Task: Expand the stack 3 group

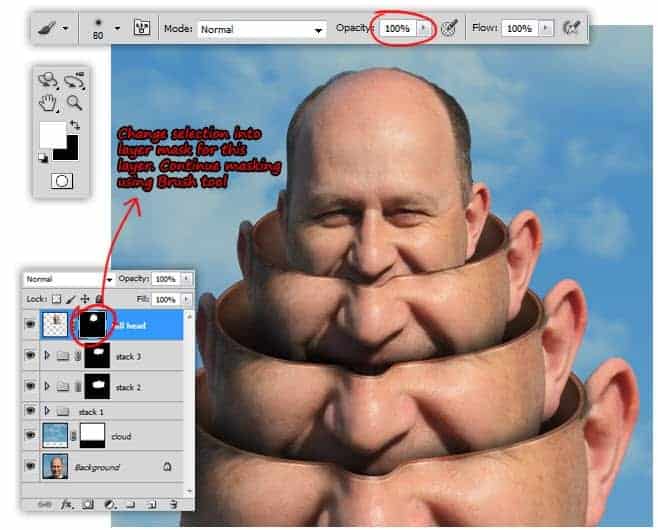Action: 47,355
